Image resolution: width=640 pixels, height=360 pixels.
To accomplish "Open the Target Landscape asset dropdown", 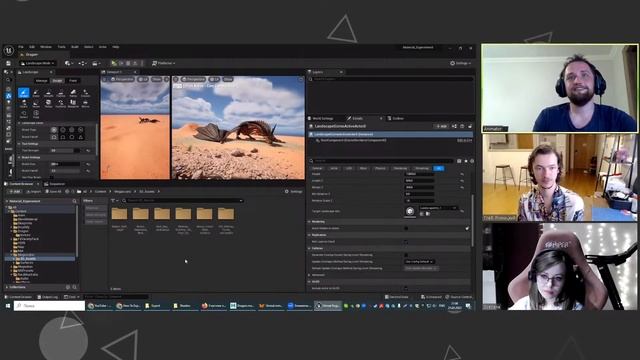I will click(439, 208).
